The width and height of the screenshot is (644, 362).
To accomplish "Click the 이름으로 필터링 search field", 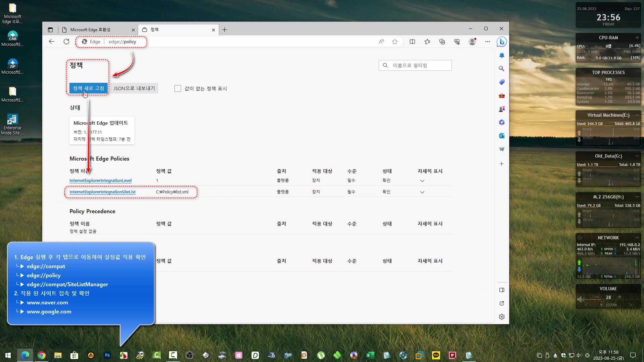I will tap(415, 65).
